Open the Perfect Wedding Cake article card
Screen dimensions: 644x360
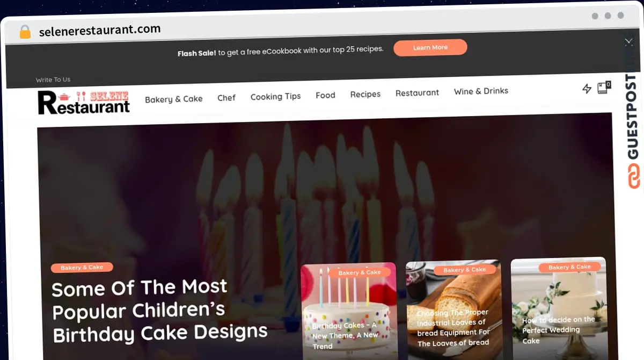coord(559,308)
